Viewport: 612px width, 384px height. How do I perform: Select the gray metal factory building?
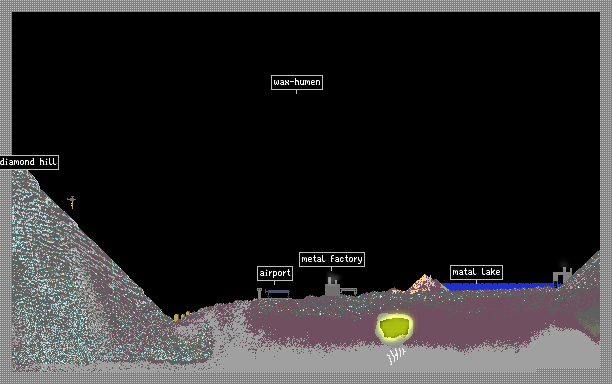click(x=332, y=287)
